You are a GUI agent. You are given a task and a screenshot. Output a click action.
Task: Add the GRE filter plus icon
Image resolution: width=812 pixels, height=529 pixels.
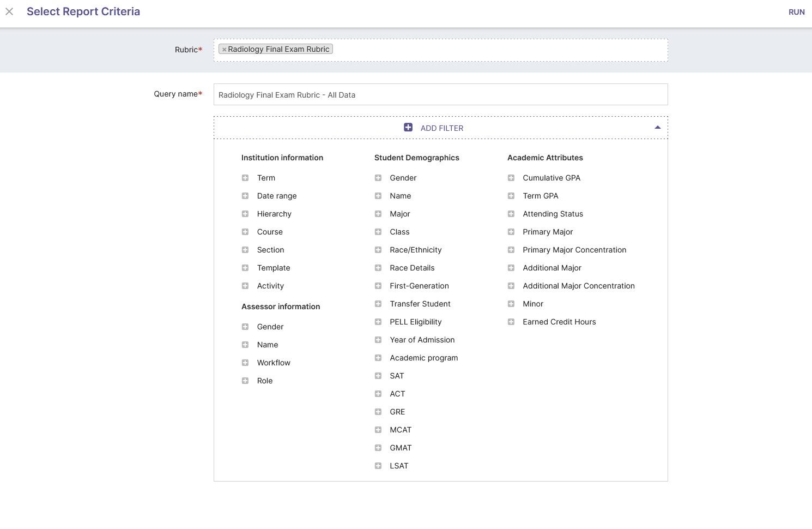[378, 412]
